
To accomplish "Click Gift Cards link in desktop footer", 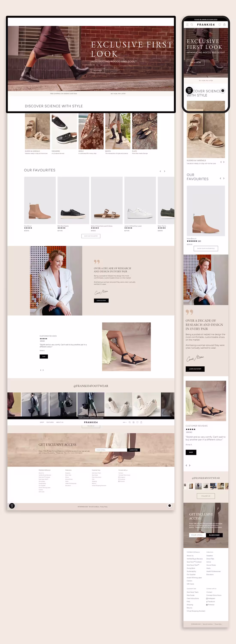I will pos(41,492).
